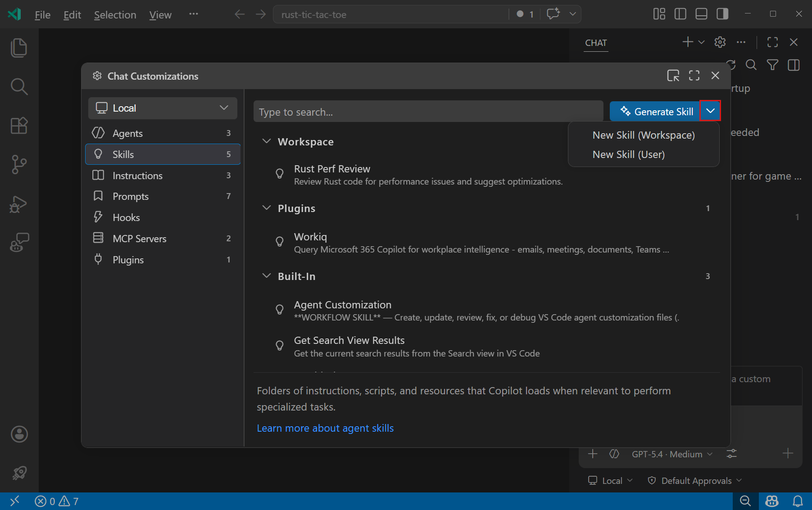812x510 pixels.
Task: Toggle the Panel layout control
Action: click(x=701, y=14)
